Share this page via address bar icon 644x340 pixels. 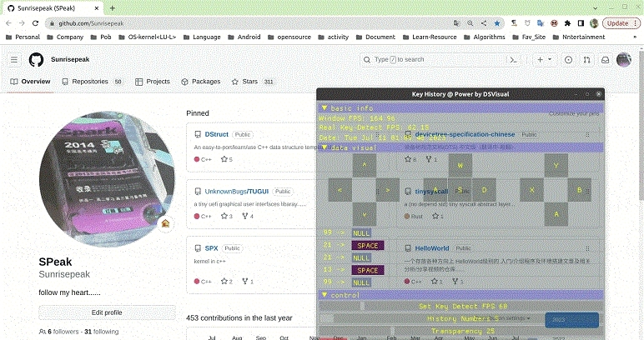tap(484, 23)
